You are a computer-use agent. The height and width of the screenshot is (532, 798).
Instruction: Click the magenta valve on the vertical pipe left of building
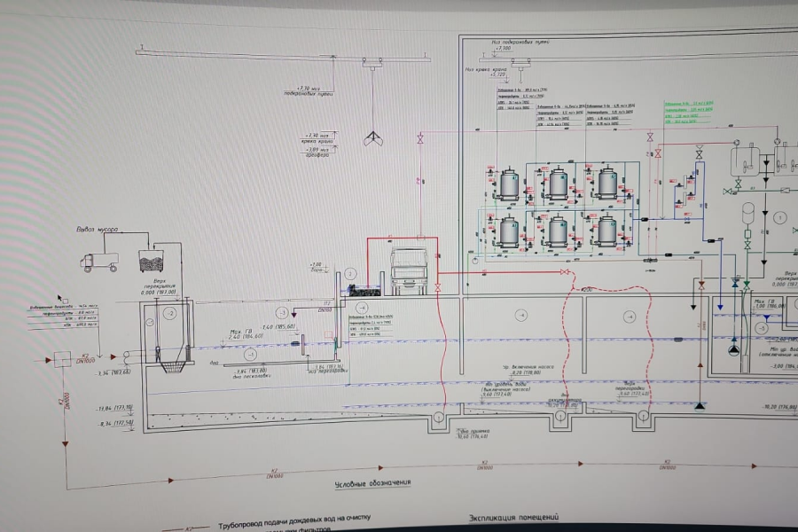[x=420, y=139]
